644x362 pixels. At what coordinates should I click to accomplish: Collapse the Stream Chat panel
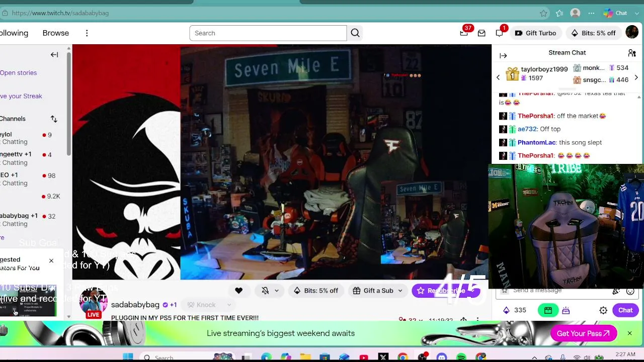pyautogui.click(x=503, y=56)
